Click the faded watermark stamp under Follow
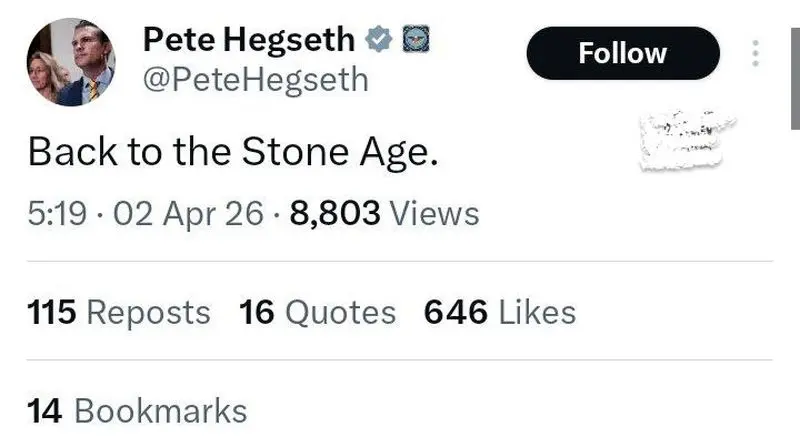This screenshot has width=800, height=447. click(687, 141)
